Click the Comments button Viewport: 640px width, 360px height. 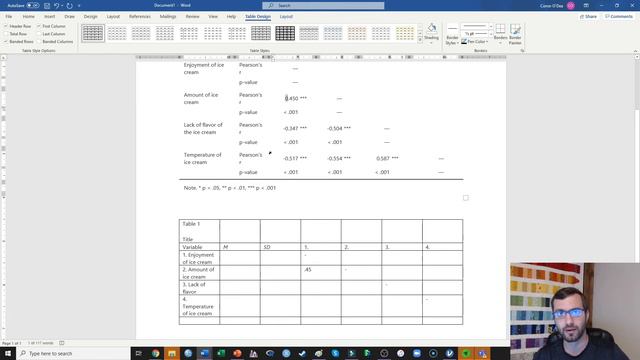pyautogui.click(x=619, y=16)
